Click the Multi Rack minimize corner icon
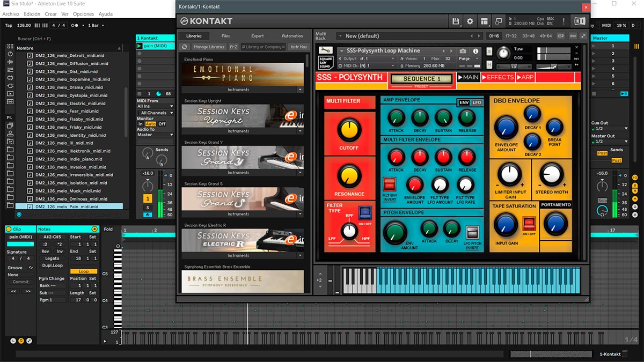Image resolution: width=644 pixels, height=362 pixels. coord(583,36)
